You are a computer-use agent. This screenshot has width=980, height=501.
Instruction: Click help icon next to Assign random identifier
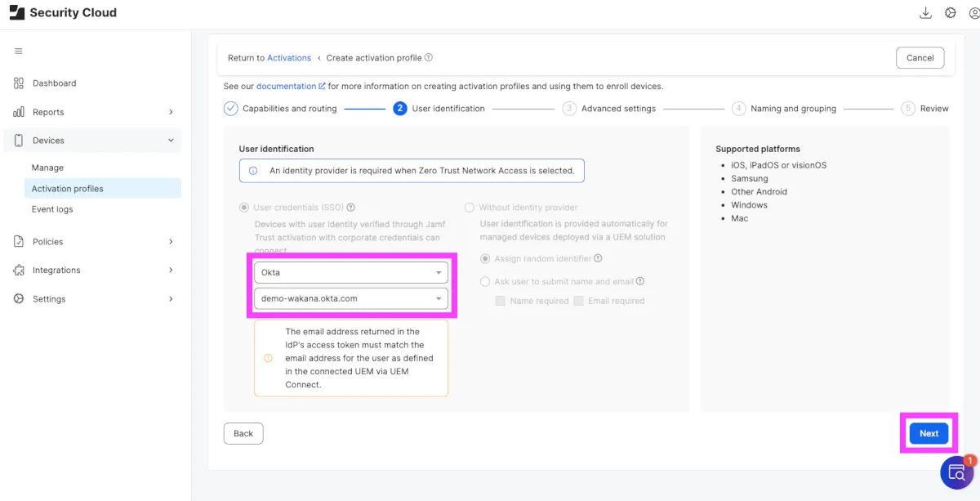599,259
